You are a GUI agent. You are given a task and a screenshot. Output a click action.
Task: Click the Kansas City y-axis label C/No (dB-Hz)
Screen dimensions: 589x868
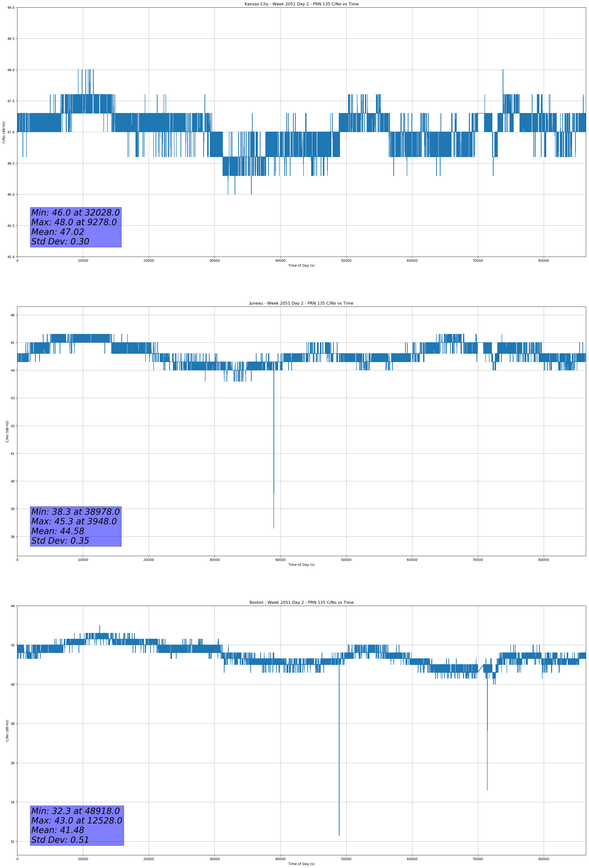pyautogui.click(x=4, y=132)
